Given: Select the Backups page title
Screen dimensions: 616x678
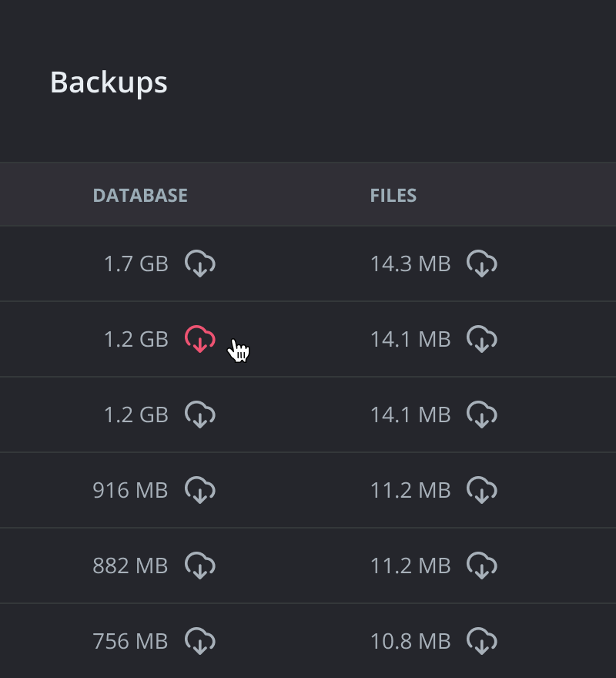Looking at the screenshot, I should [x=109, y=82].
